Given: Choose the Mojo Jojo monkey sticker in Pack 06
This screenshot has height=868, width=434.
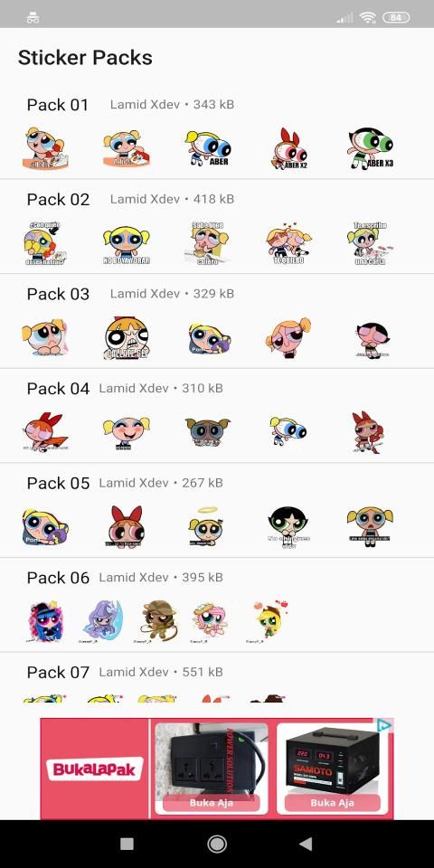Looking at the screenshot, I should tap(156, 621).
